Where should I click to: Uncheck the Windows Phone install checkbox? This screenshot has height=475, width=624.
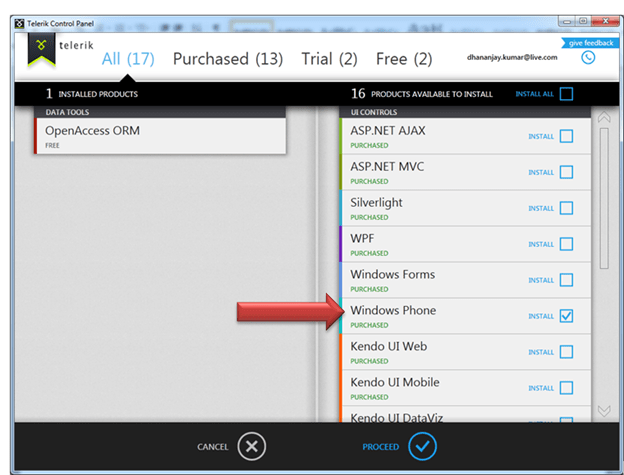(x=566, y=316)
